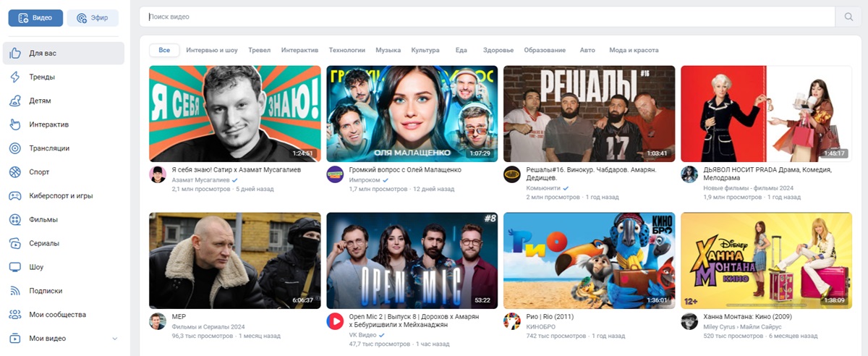Open the Мои видео playlist icon
This screenshot has width=868, height=356.
pos(14,339)
